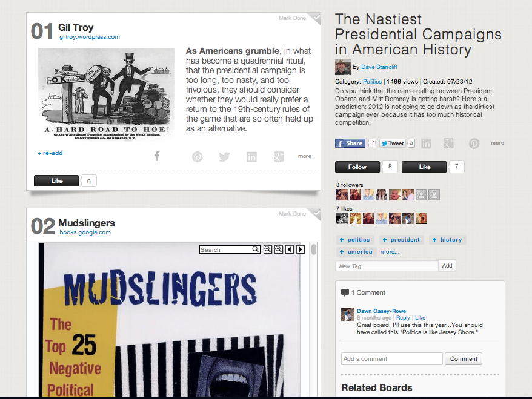532x399 pixels.
Task: Pin Gil Troy item via Pinterest icon
Action: (x=197, y=157)
